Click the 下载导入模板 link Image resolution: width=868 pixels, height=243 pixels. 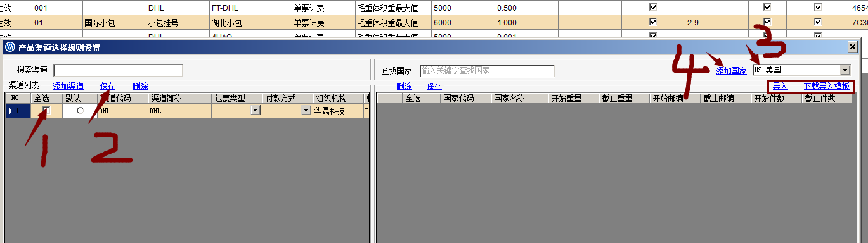[x=827, y=86]
